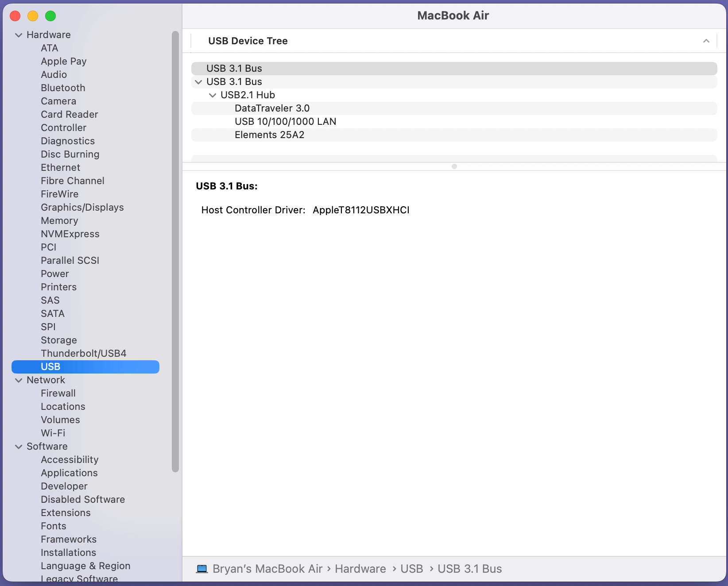Click the laptop icon in the breadcrumb bar

pos(202,569)
